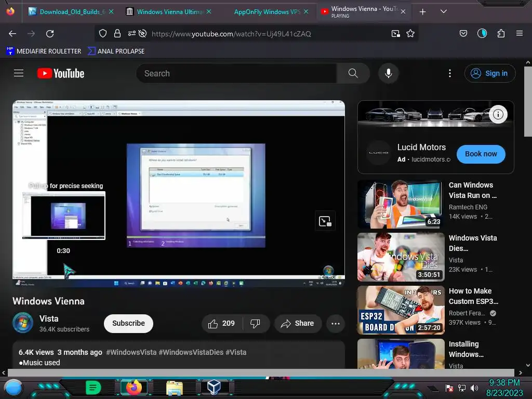Click the circular profile icon in toolbar
The height and width of the screenshot is (399, 532).
pos(482,33)
